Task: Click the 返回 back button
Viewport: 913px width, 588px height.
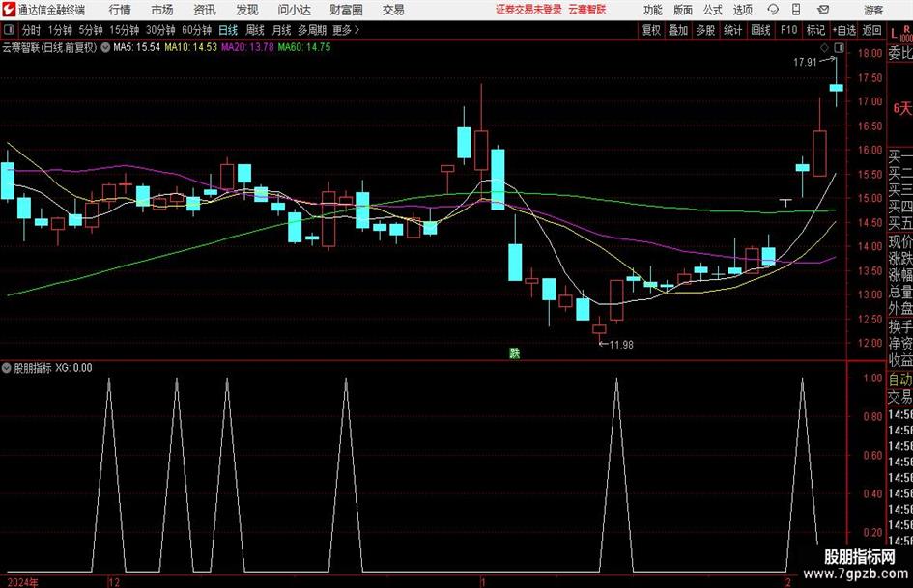Action: tap(871, 30)
